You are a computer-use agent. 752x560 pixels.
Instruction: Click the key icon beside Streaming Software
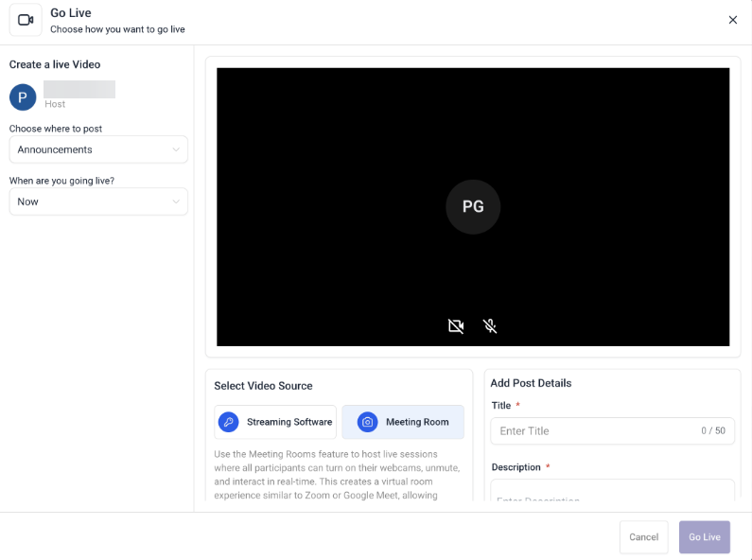click(x=228, y=422)
